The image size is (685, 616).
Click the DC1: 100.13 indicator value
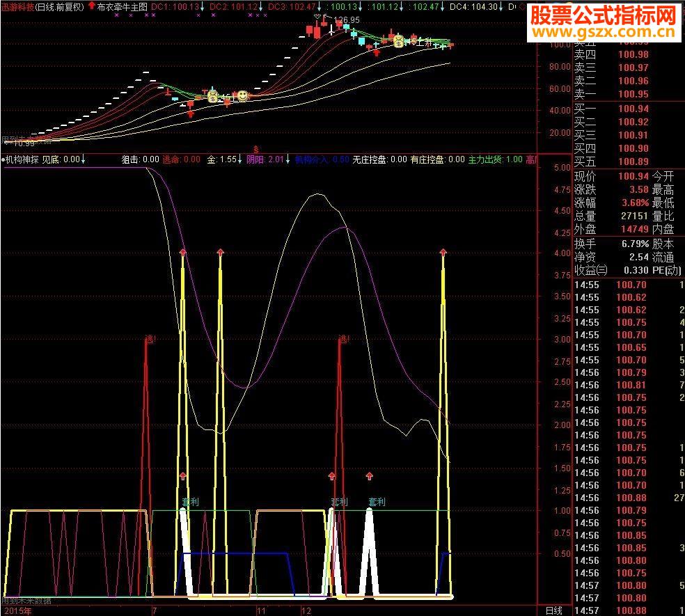click(175, 7)
